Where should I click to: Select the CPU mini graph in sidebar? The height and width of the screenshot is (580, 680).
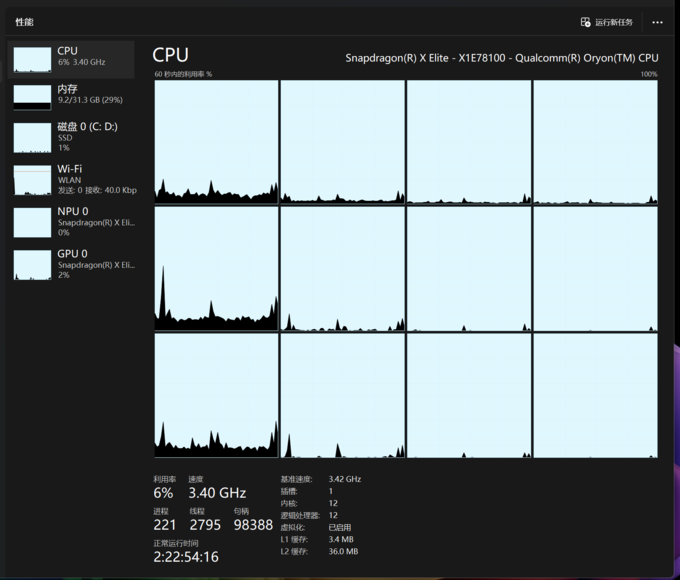(32, 59)
